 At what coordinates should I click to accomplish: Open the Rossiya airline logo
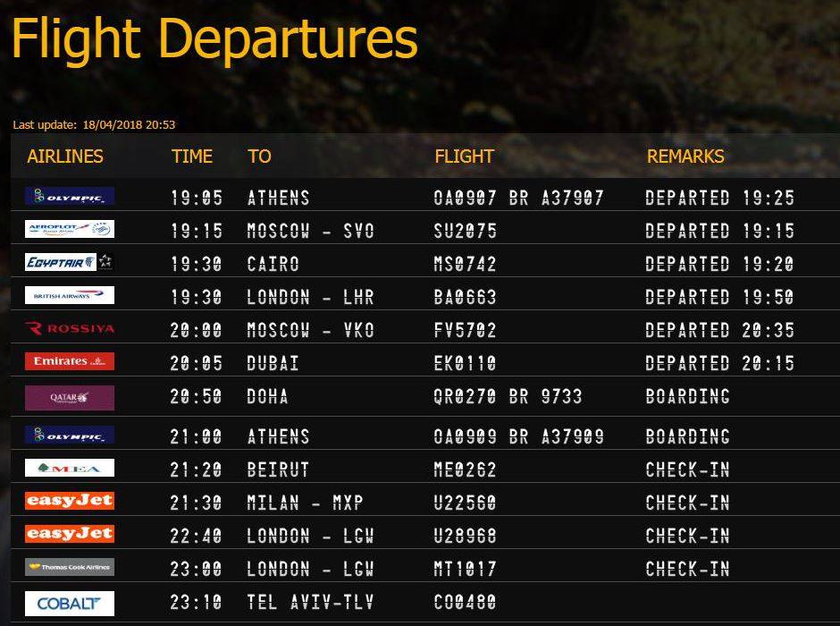(x=70, y=328)
